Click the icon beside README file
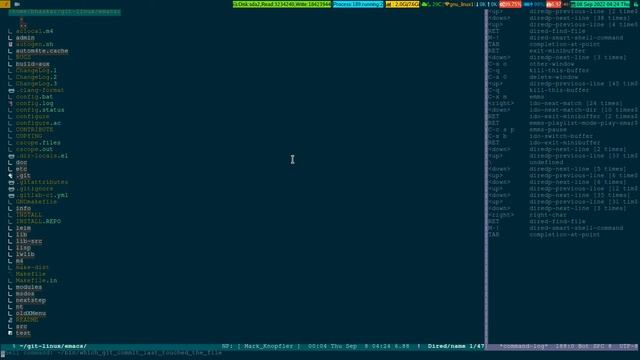This screenshot has width=640, height=360. 11,320
